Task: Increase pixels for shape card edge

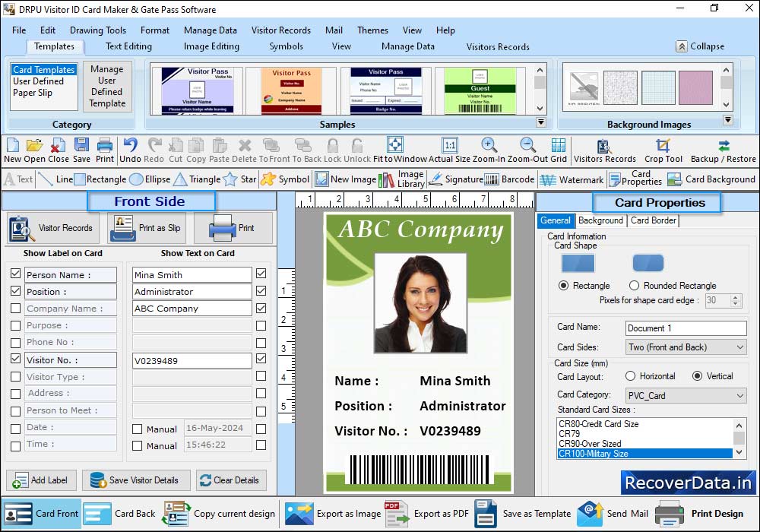Action: 736,297
